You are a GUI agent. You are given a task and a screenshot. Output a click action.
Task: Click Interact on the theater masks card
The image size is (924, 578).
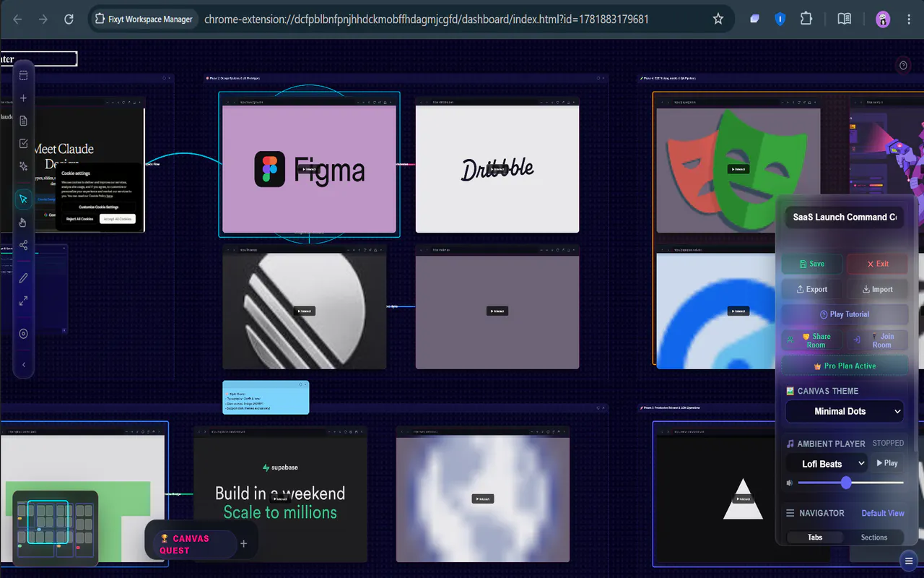pyautogui.click(x=738, y=170)
